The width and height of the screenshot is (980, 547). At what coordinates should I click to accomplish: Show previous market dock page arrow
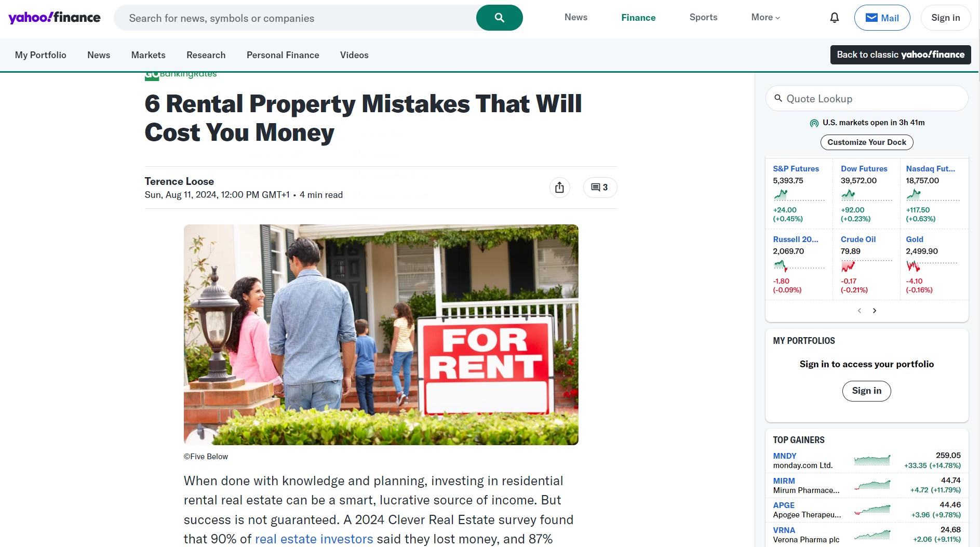click(860, 311)
